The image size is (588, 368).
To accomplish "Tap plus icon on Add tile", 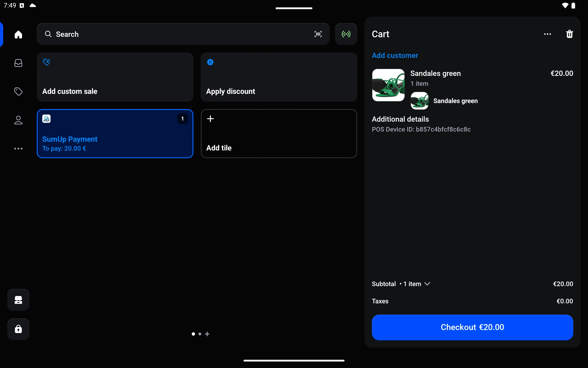I will point(210,118).
